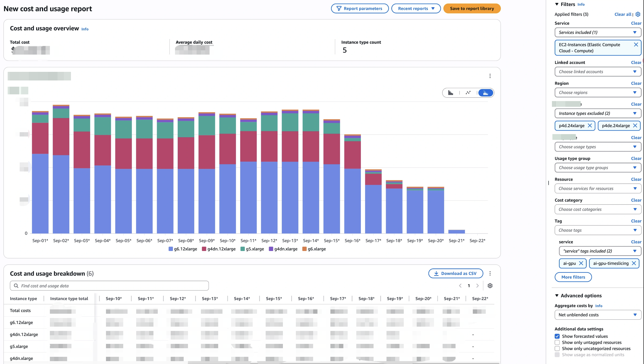Clear the Region filter

[636, 84]
